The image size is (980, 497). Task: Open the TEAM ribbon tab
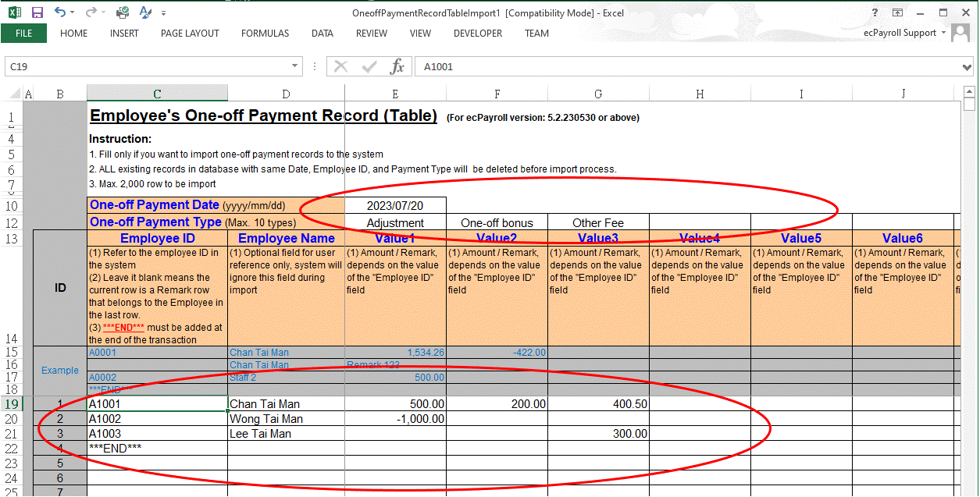pyautogui.click(x=536, y=34)
